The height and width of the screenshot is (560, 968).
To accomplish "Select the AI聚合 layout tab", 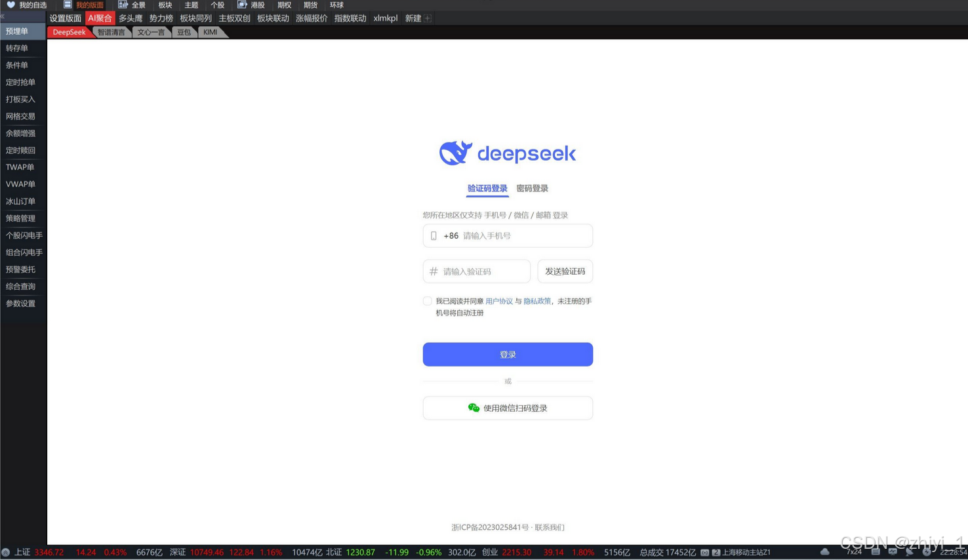I will point(100,18).
